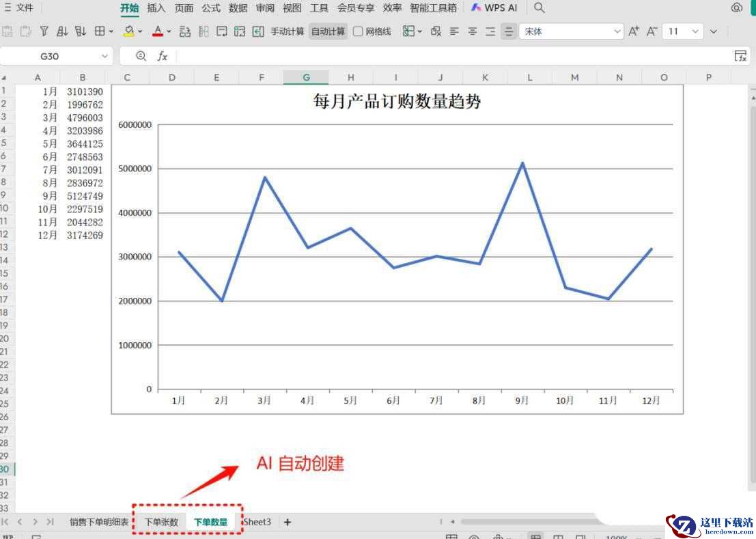Open the 会员专享 ribbon tab
Viewport: 756px width, 539px height.
tap(356, 8)
